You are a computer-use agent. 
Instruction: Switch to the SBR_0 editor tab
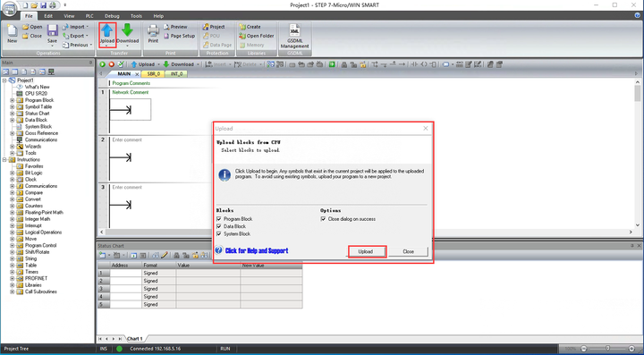tap(153, 74)
